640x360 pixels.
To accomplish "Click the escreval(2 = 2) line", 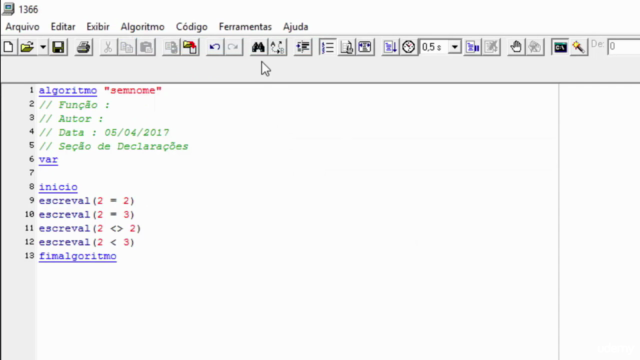I will [87, 201].
